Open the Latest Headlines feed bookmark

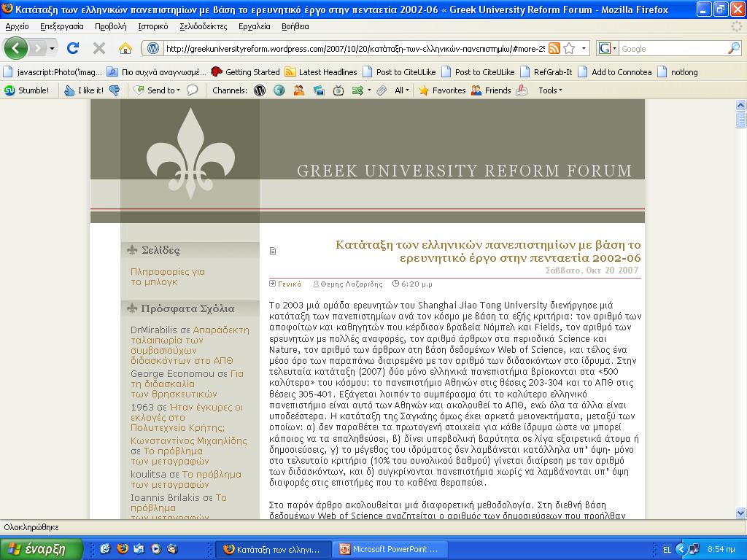click(x=321, y=72)
